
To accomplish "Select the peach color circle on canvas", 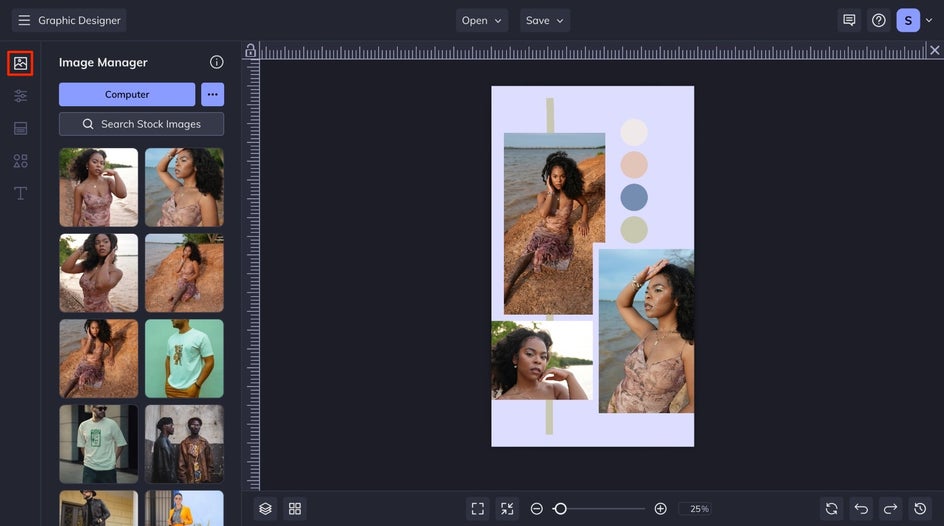I will coord(634,165).
